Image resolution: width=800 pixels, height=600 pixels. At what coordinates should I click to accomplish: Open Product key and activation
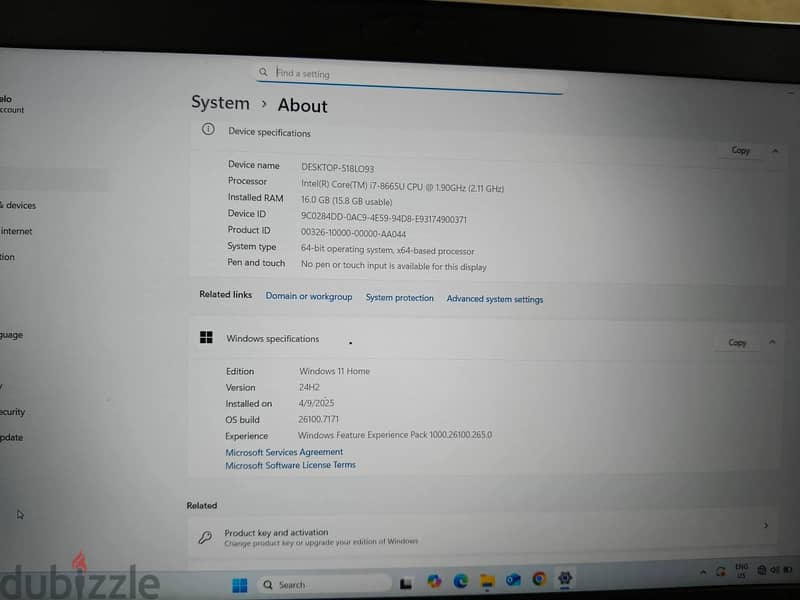[x=482, y=534]
